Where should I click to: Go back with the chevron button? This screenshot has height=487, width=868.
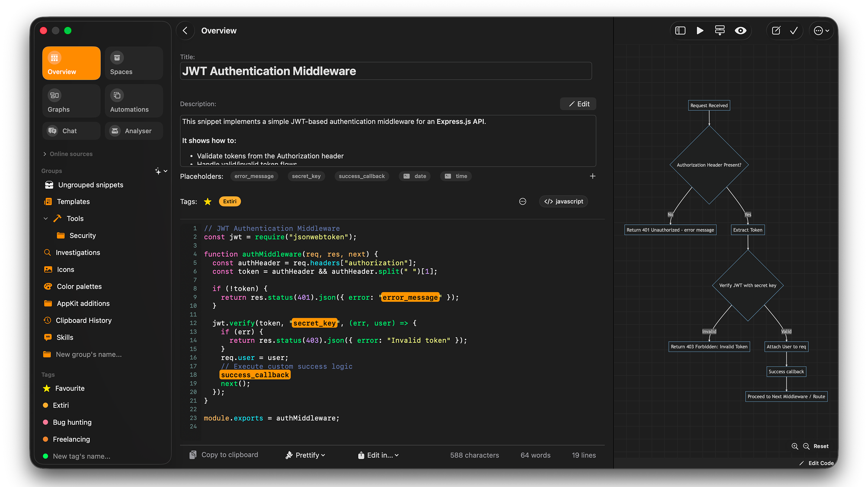click(186, 31)
